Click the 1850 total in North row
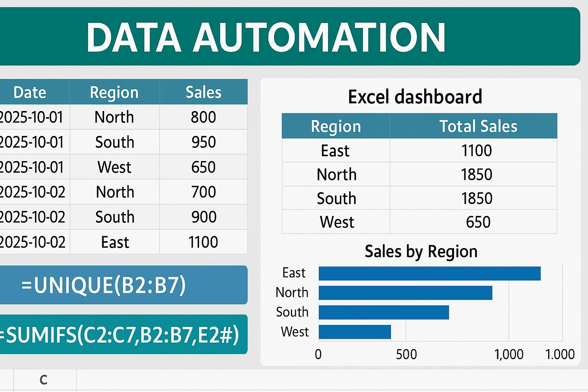 (x=474, y=174)
